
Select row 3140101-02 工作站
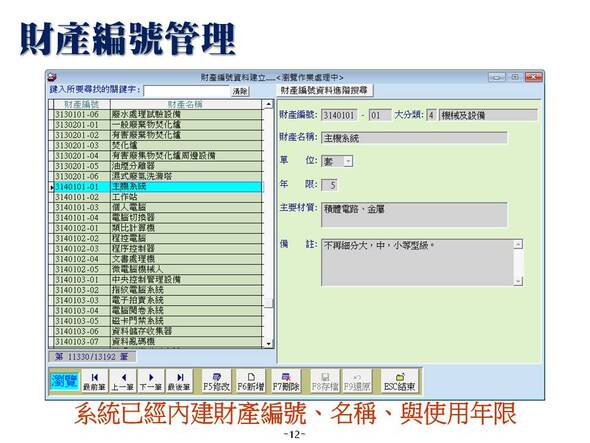pos(158,197)
